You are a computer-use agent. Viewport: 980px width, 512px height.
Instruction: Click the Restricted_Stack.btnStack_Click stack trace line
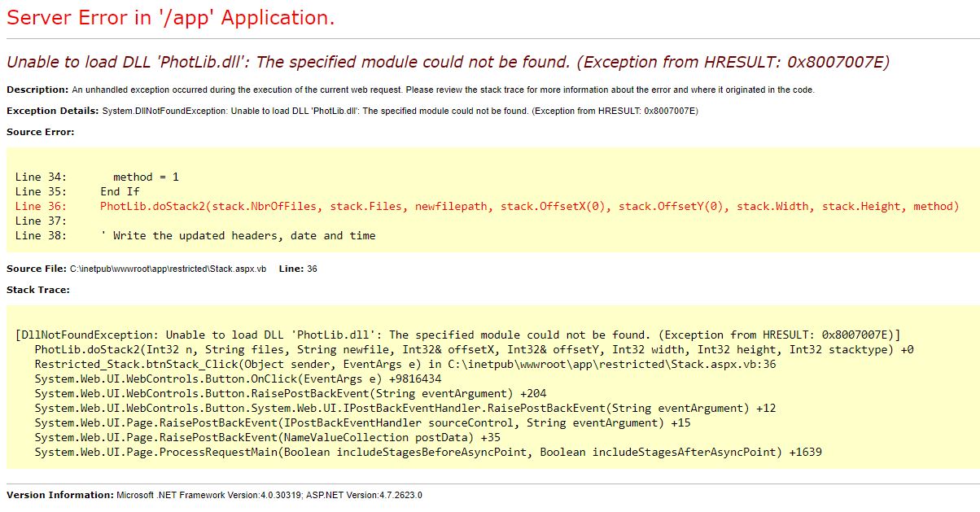point(405,364)
